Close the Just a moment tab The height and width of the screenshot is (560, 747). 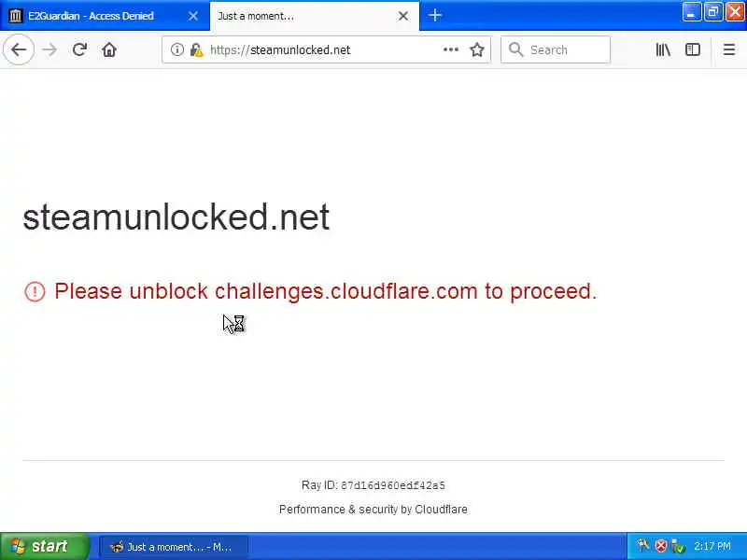pos(403,16)
